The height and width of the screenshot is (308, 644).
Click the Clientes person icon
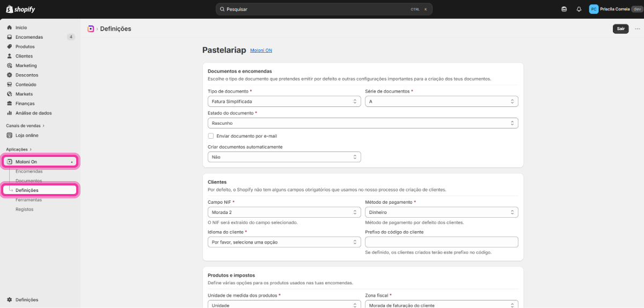click(x=9, y=56)
